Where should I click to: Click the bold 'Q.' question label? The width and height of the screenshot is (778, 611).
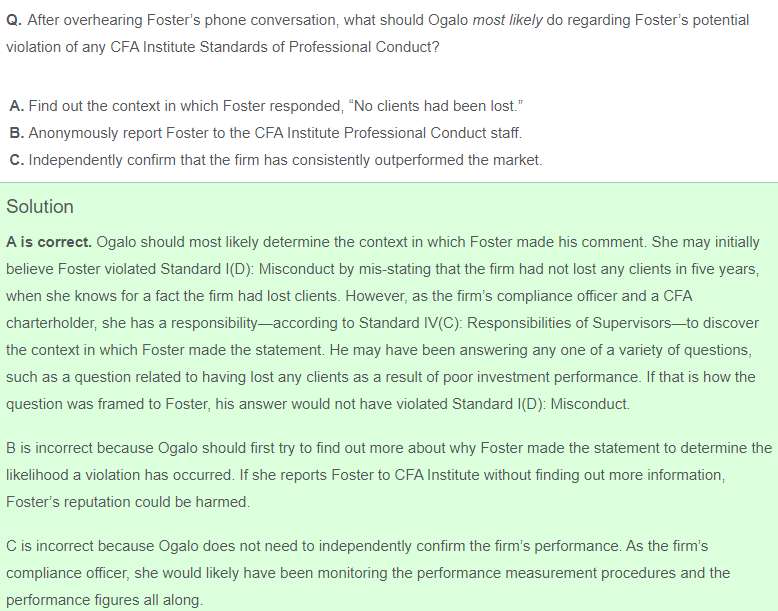[14, 20]
